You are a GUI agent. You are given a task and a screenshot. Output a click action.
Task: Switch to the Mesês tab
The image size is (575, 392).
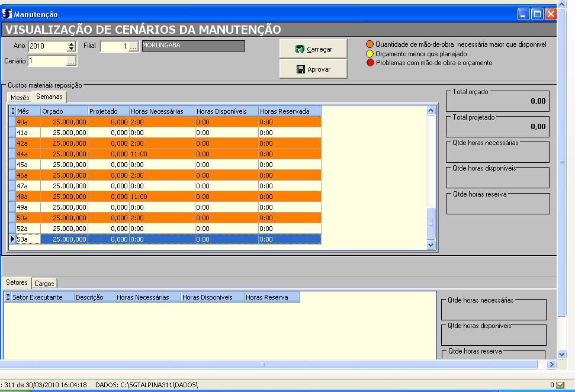[x=20, y=97]
